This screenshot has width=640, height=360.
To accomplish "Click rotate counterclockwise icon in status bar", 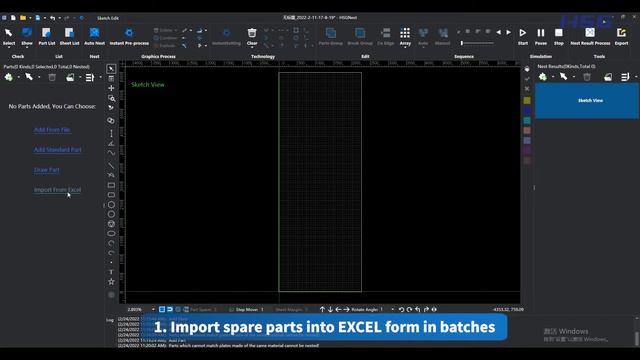I will click(x=401, y=309).
